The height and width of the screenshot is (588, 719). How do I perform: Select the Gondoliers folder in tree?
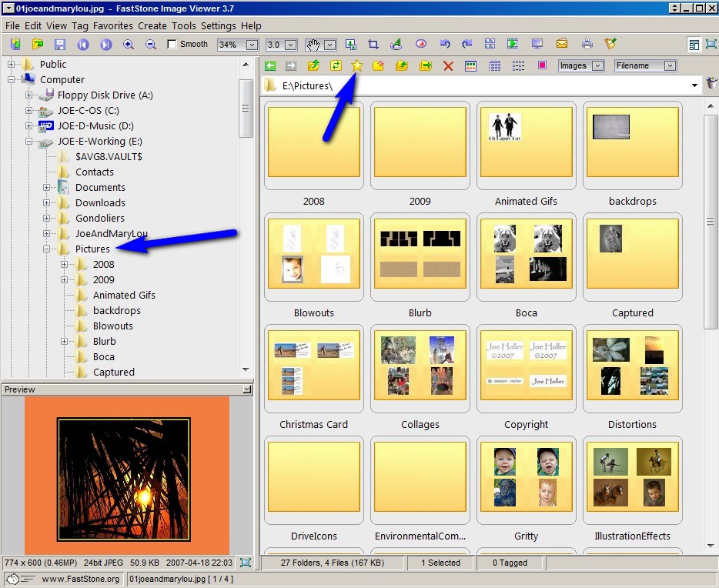click(x=100, y=218)
